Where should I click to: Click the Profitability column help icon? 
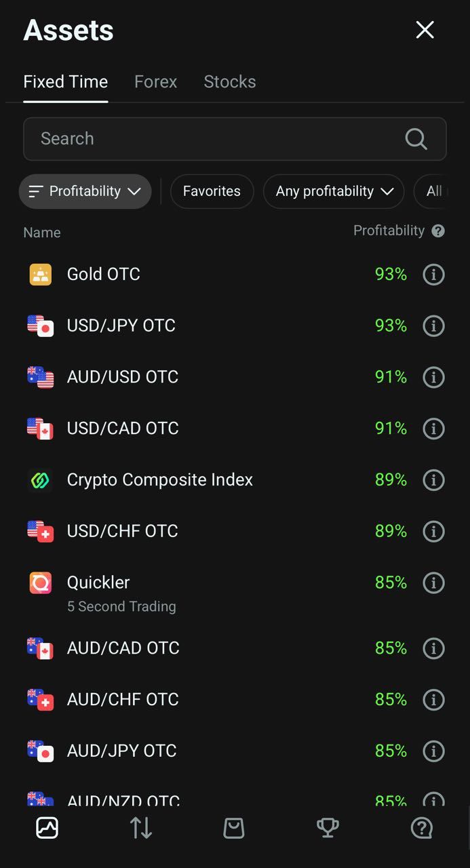coord(438,231)
